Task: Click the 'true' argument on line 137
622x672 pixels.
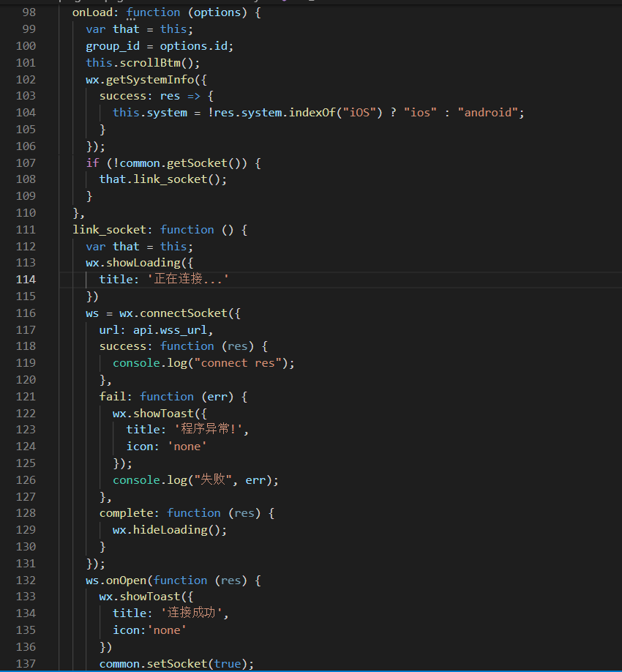Action: point(228,664)
